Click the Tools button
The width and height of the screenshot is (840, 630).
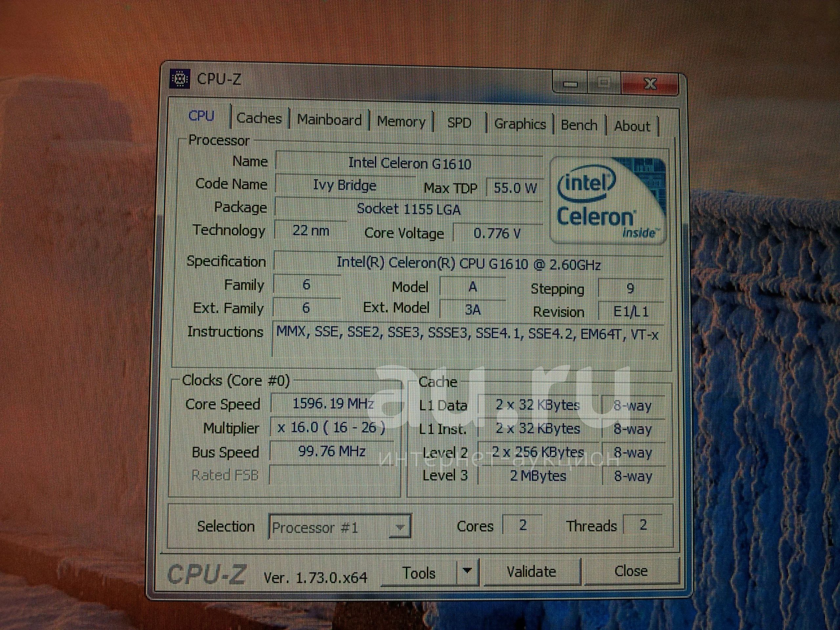point(418,573)
